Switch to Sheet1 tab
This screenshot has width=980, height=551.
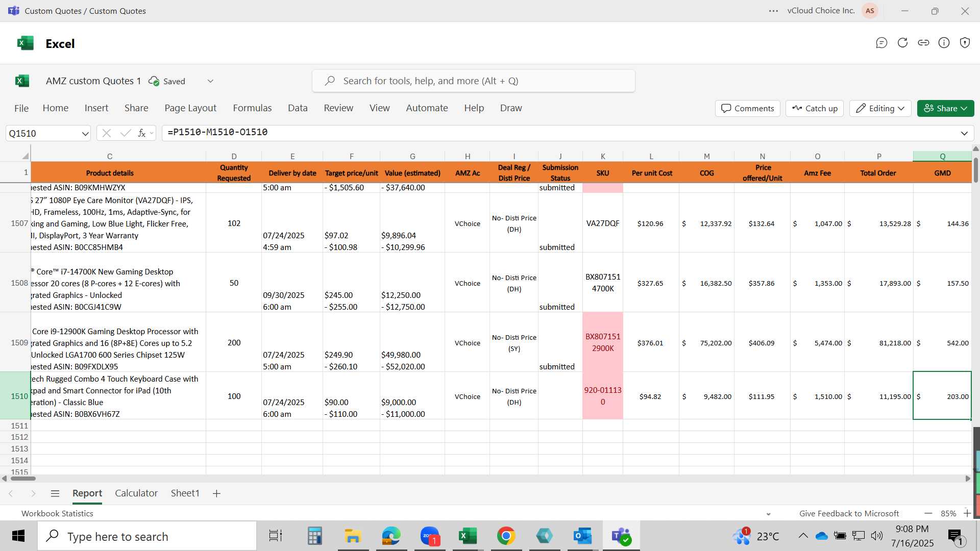pos(185,493)
